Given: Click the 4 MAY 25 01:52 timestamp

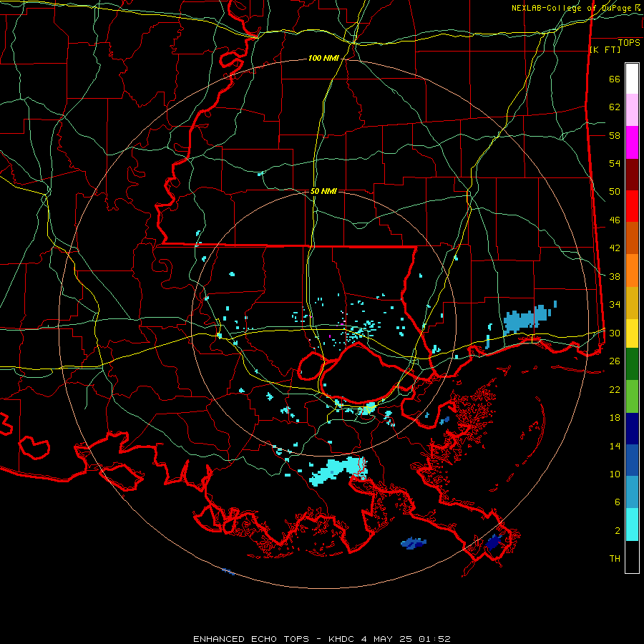Looking at the screenshot, I should 406,639.
